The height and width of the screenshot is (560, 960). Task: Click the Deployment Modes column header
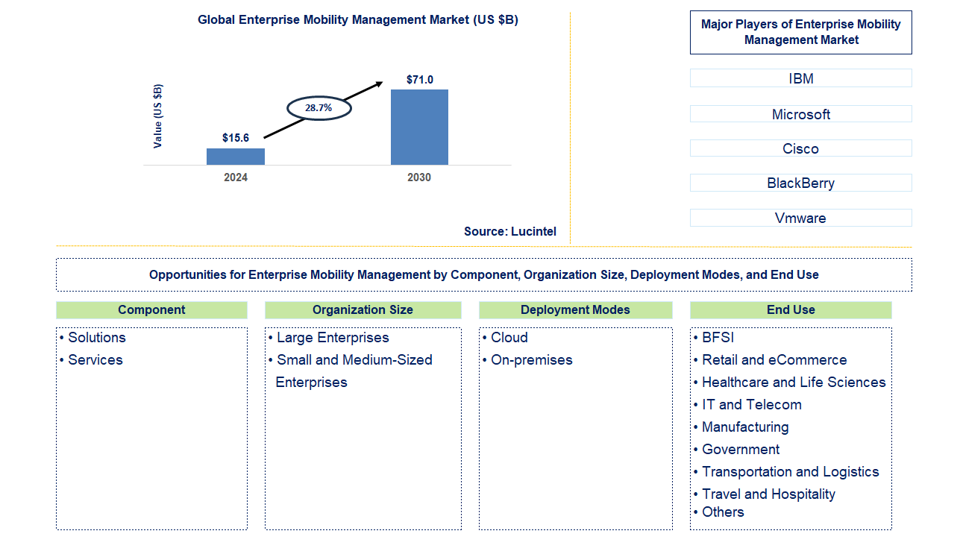tap(575, 309)
